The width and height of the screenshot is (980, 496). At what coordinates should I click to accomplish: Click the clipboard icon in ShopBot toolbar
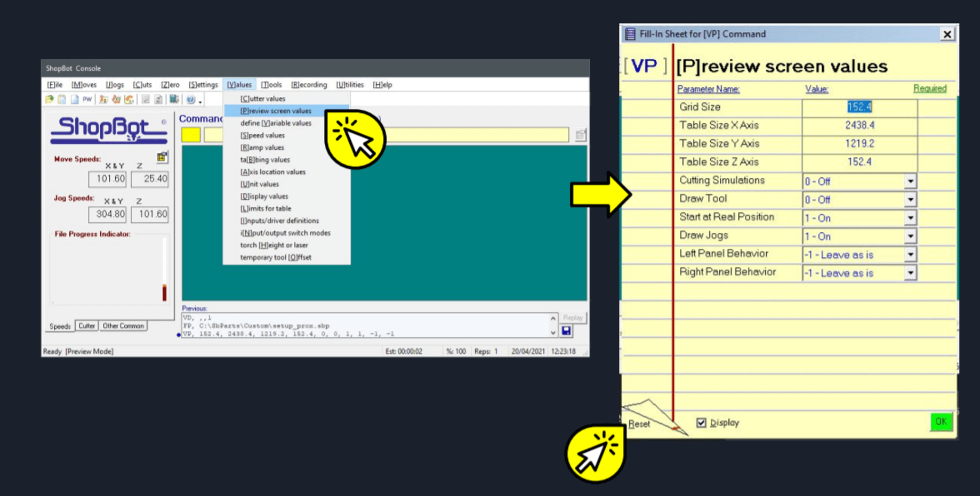click(62, 100)
